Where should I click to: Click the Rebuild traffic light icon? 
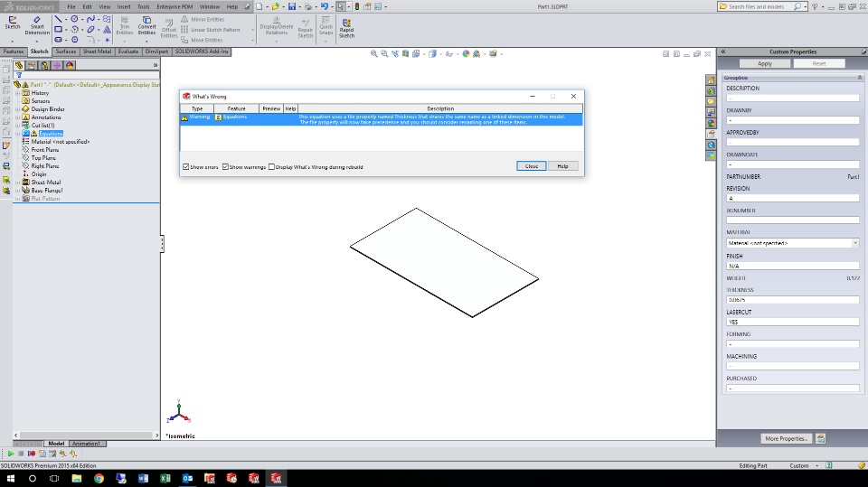tap(357, 6)
